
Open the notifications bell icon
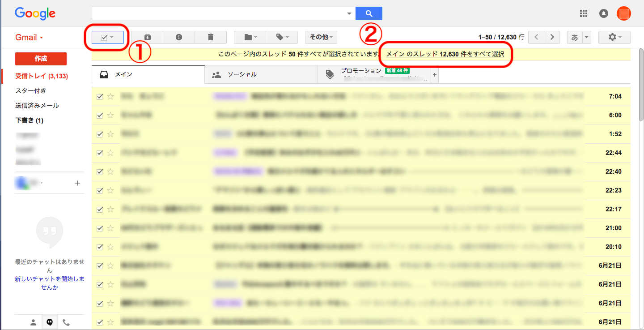click(x=603, y=13)
